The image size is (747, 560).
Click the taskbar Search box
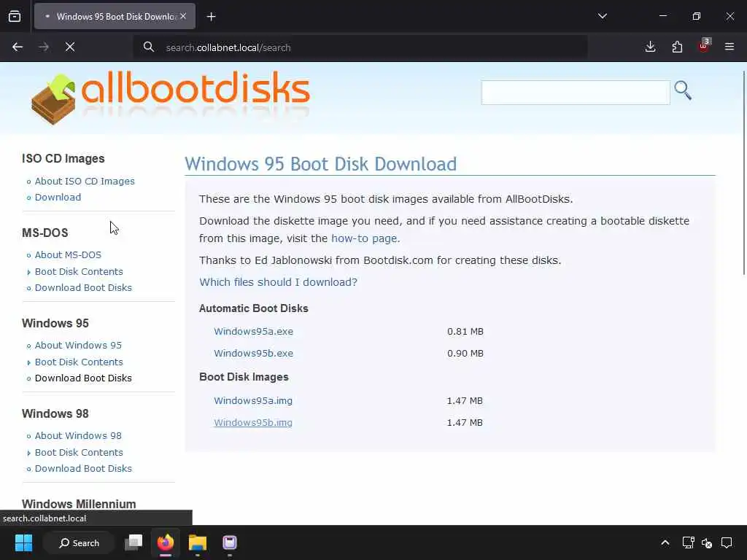pyautogui.click(x=79, y=542)
